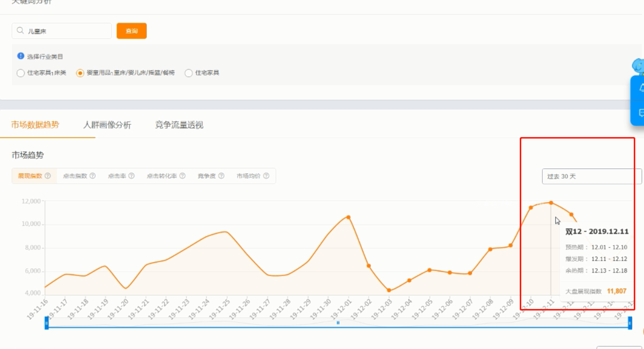
Task: Switch to the 竞争流量透视 tab
Action: 179,125
